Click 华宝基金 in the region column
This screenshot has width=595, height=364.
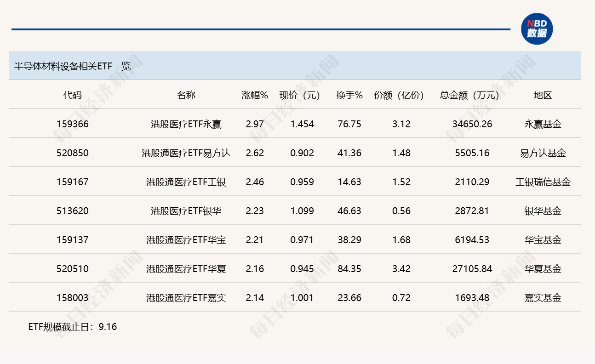pyautogui.click(x=543, y=240)
